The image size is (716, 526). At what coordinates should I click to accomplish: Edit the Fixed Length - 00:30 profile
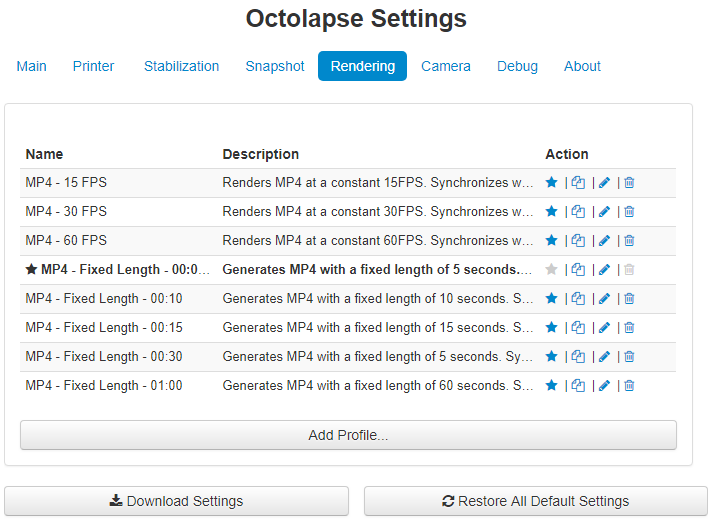pyautogui.click(x=604, y=356)
